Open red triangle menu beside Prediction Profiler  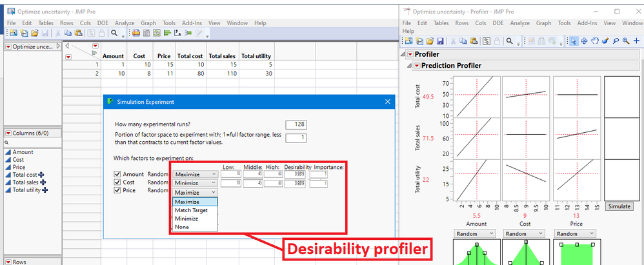[417, 66]
